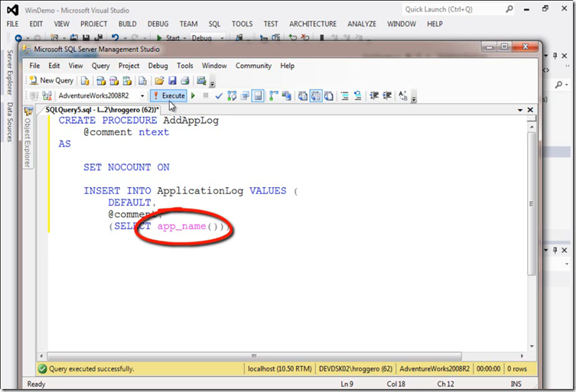
Task: Click the 'AddAppLog' procedure name in the editor
Action: [190, 121]
